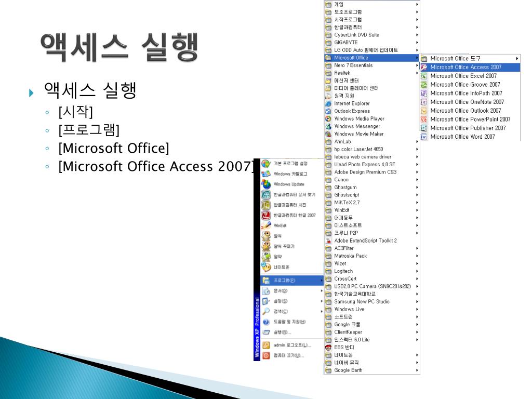The height and width of the screenshot is (399, 532).
Task: Click the bullet text [시작]
Action: [76, 111]
